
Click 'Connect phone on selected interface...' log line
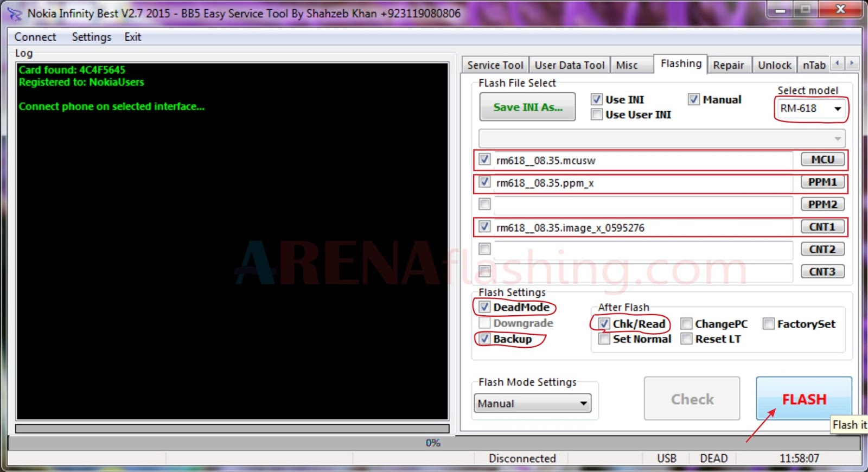(112, 107)
